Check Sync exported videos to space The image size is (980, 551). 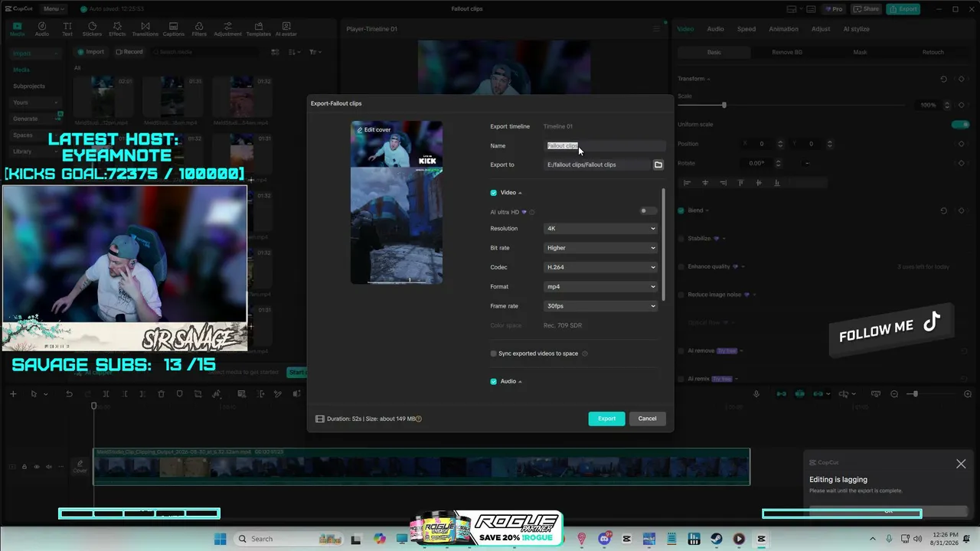click(x=493, y=354)
